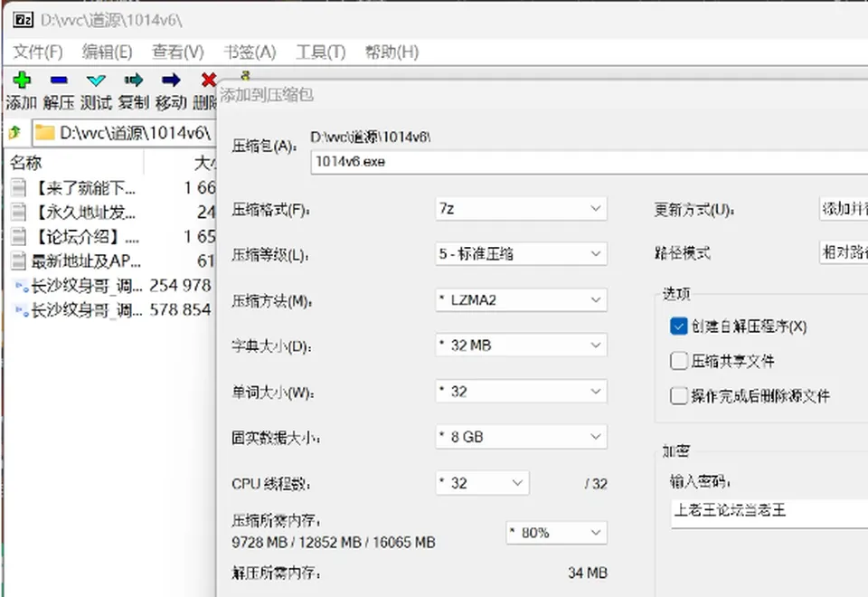Click the 7z icon in the title bar
Image resolution: width=868 pixels, height=597 pixels.
[x=24, y=21]
